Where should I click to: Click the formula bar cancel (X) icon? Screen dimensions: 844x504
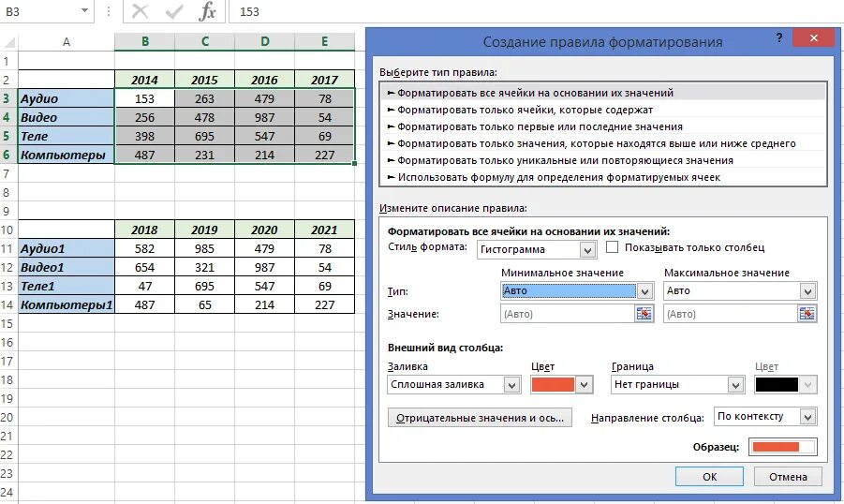tap(140, 11)
